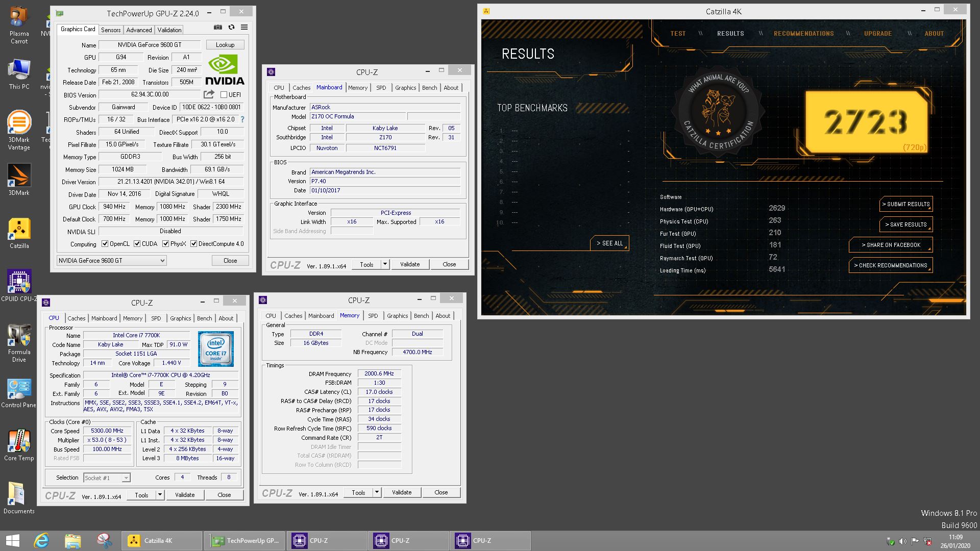Toggle OpenCL computing checkbox
This screenshot has width=980, height=551.
coord(105,244)
